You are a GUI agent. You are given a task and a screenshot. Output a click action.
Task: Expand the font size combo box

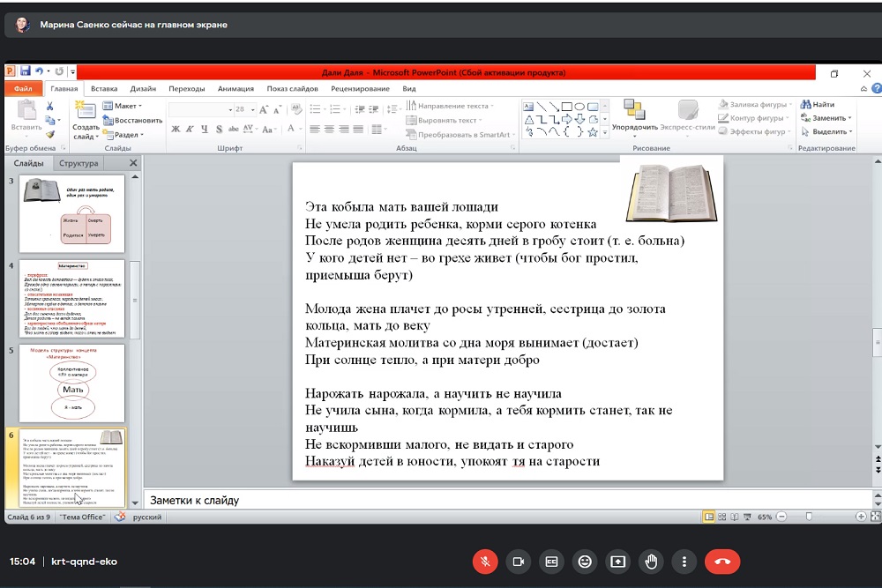252,109
